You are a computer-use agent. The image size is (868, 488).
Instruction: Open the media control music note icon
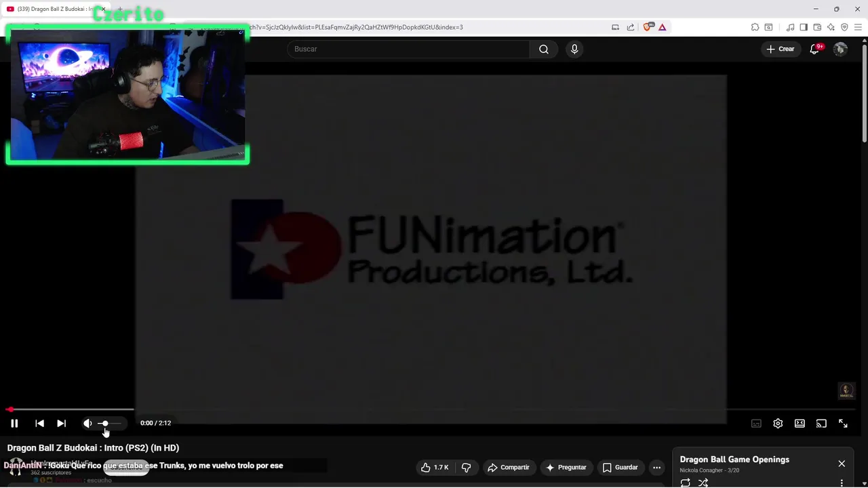[x=790, y=27]
